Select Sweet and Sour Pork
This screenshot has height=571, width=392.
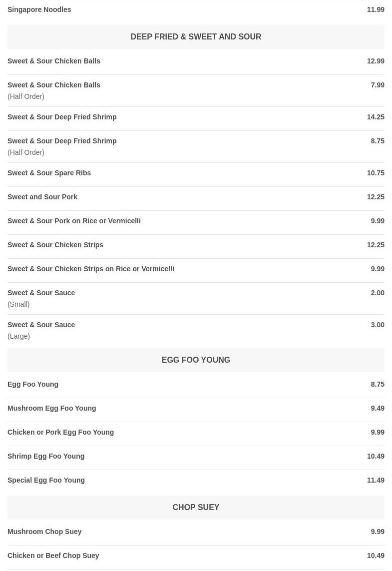click(42, 197)
